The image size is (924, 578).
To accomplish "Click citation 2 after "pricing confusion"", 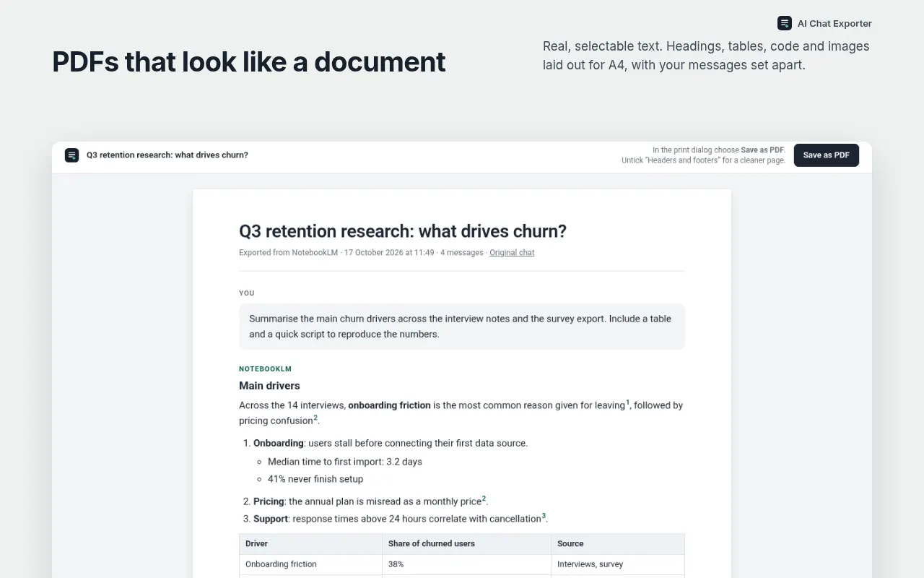I will [x=315, y=418].
